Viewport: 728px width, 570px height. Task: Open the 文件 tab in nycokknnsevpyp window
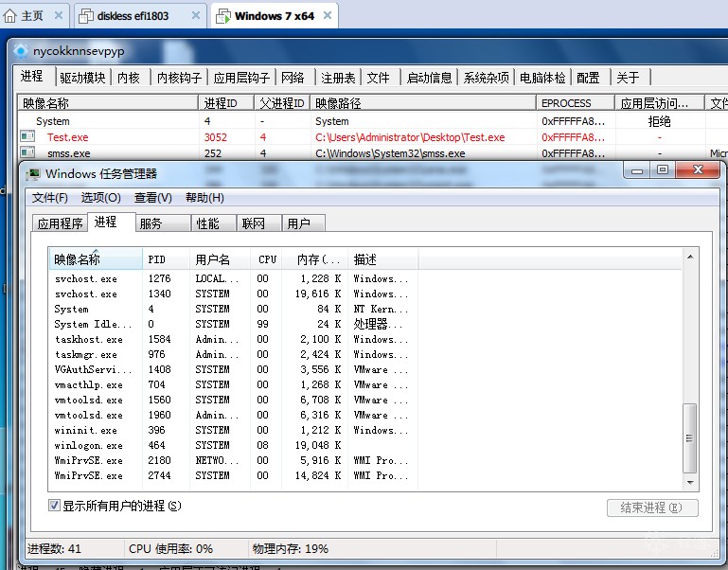click(x=380, y=78)
